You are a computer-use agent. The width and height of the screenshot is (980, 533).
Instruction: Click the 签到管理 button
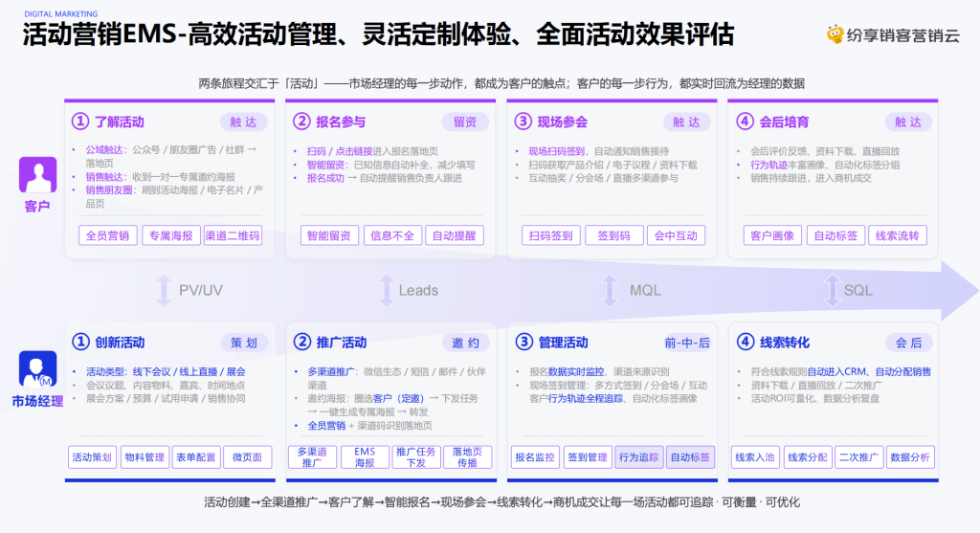click(x=588, y=457)
